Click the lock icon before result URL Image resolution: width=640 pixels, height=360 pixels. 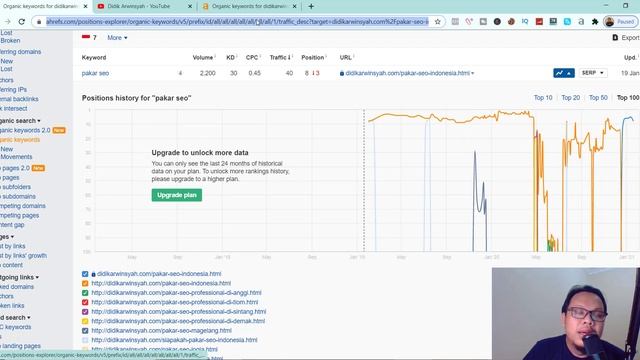click(x=342, y=73)
